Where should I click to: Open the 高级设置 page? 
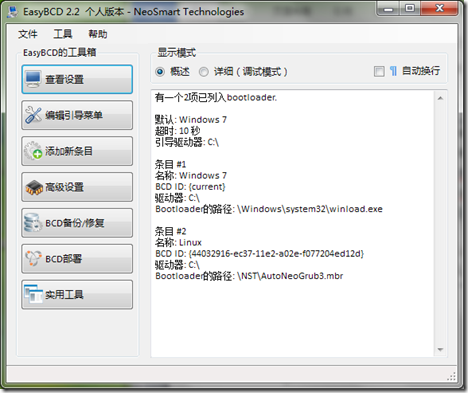pos(77,187)
